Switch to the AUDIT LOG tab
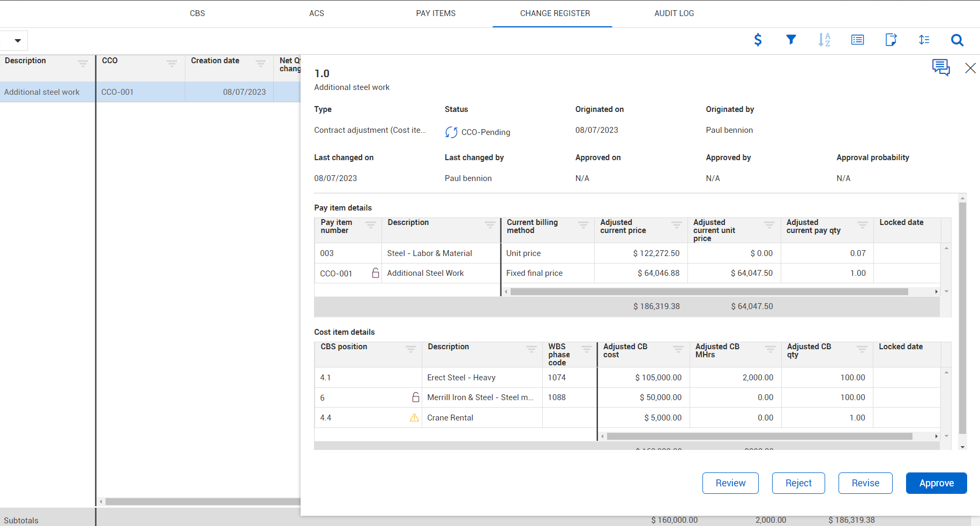The image size is (980, 526). tap(674, 13)
